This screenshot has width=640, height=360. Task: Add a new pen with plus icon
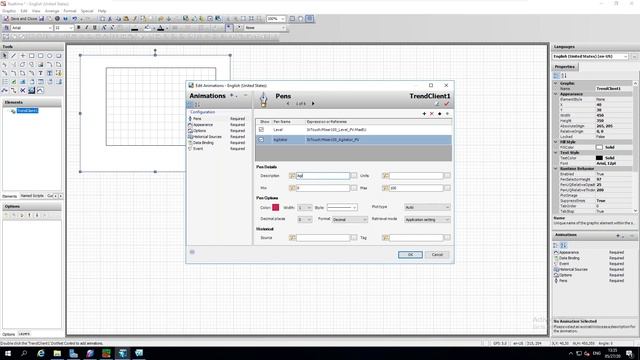tap(424, 114)
